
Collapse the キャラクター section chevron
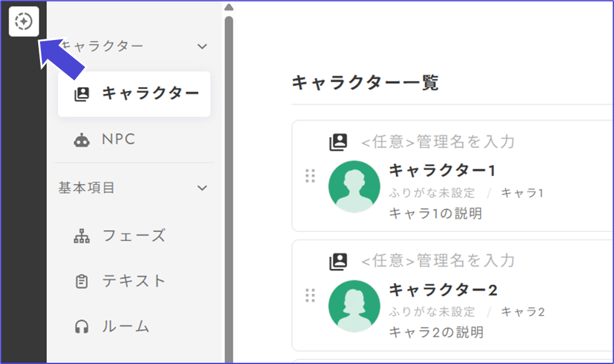(x=202, y=46)
